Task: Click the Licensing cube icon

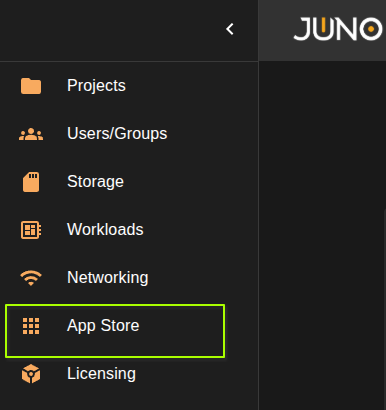Action: (x=31, y=374)
